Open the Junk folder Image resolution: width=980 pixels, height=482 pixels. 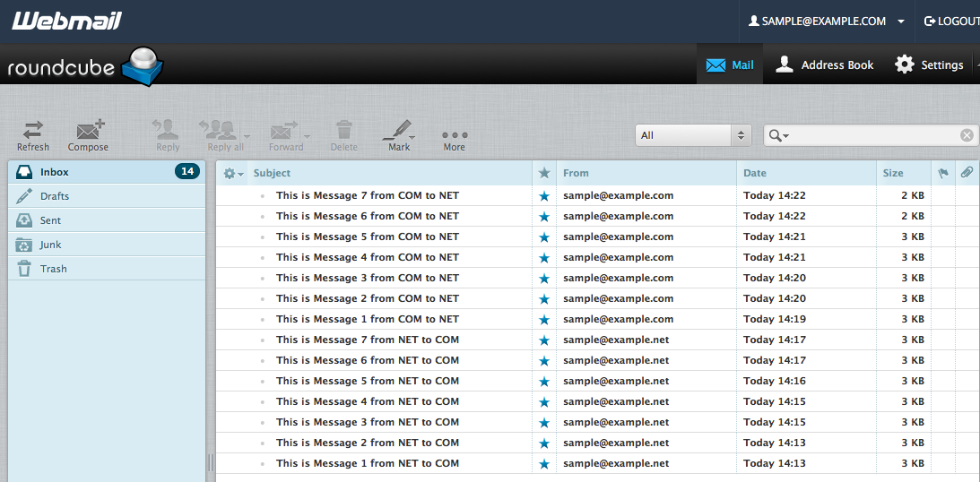(107, 245)
